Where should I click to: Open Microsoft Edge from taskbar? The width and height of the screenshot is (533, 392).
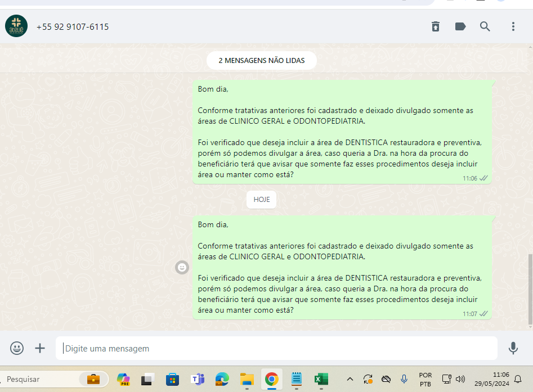(222, 379)
